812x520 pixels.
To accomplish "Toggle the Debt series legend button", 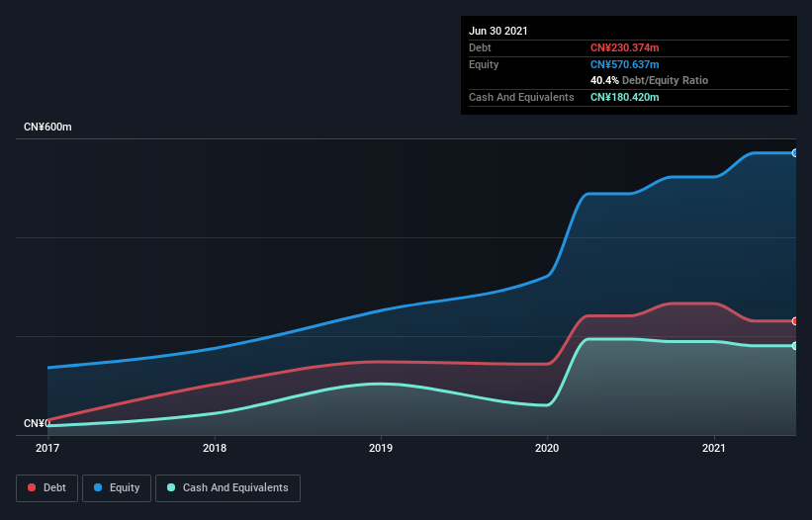I will [x=47, y=488].
